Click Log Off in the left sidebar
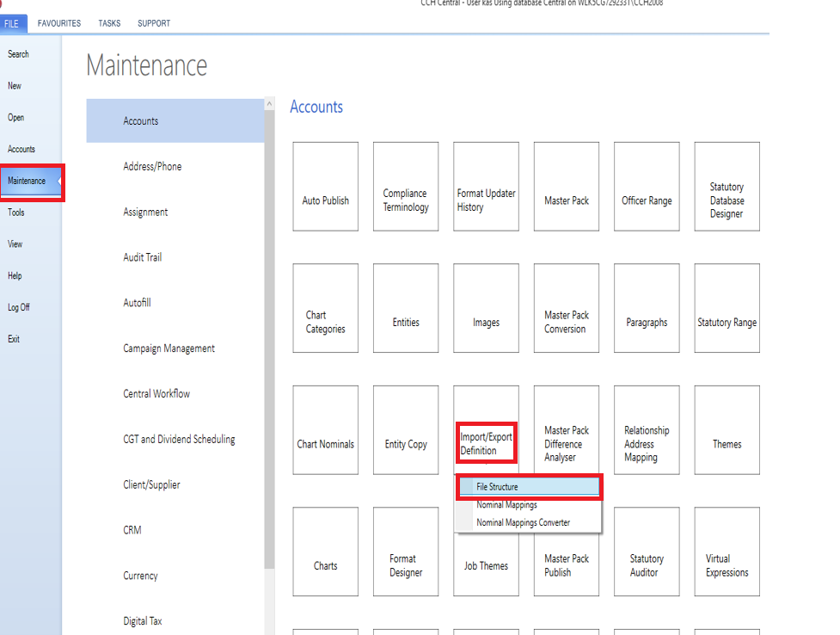This screenshot has height=635, width=840. (x=19, y=307)
